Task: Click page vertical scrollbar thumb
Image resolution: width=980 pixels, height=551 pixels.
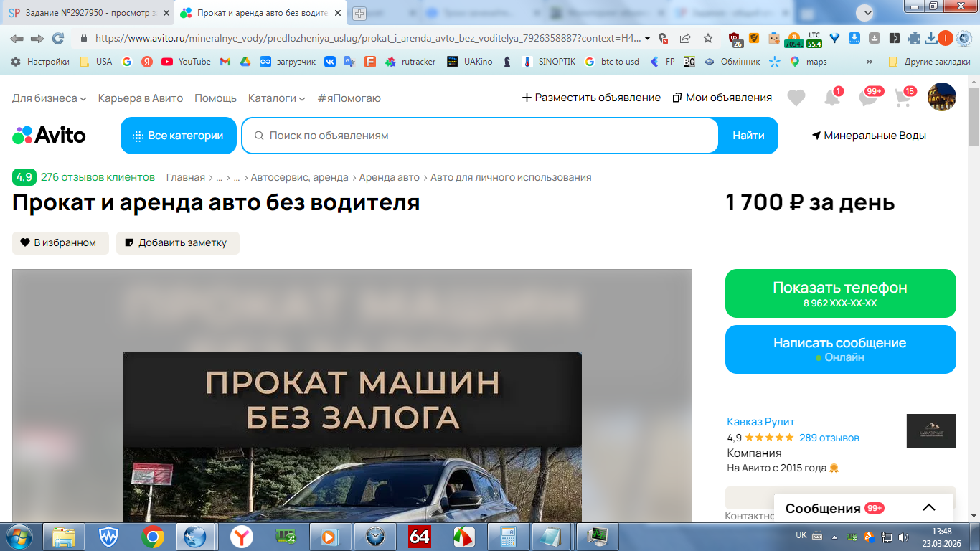Action: point(974,116)
